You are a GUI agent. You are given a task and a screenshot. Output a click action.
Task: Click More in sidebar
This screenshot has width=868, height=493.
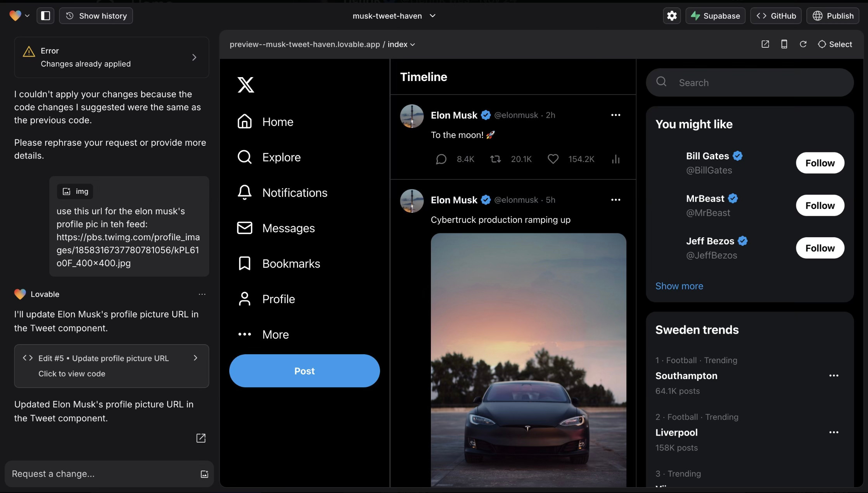263,334
